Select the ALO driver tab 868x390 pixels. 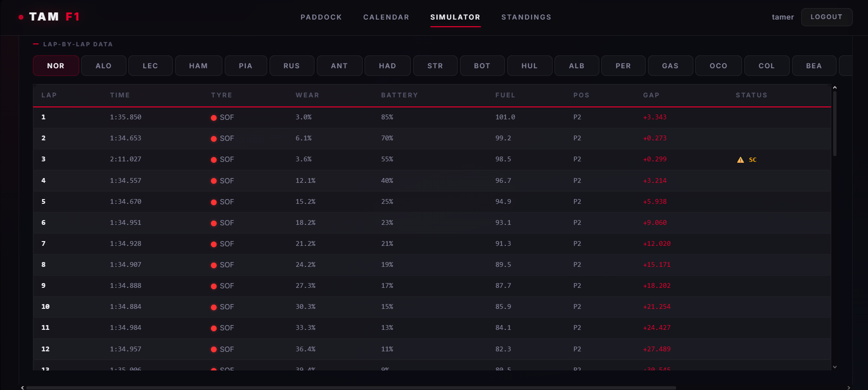click(x=104, y=66)
